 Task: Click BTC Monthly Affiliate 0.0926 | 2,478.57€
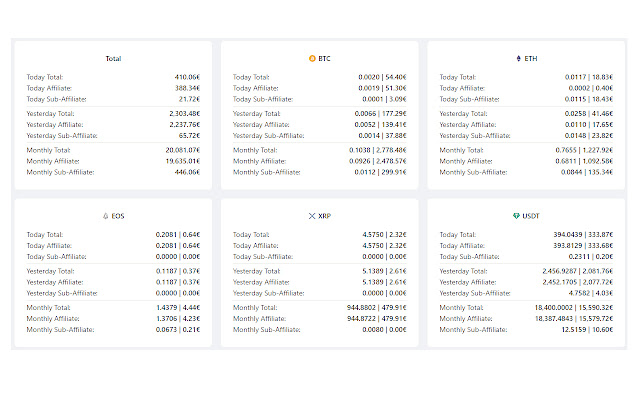[x=378, y=161]
